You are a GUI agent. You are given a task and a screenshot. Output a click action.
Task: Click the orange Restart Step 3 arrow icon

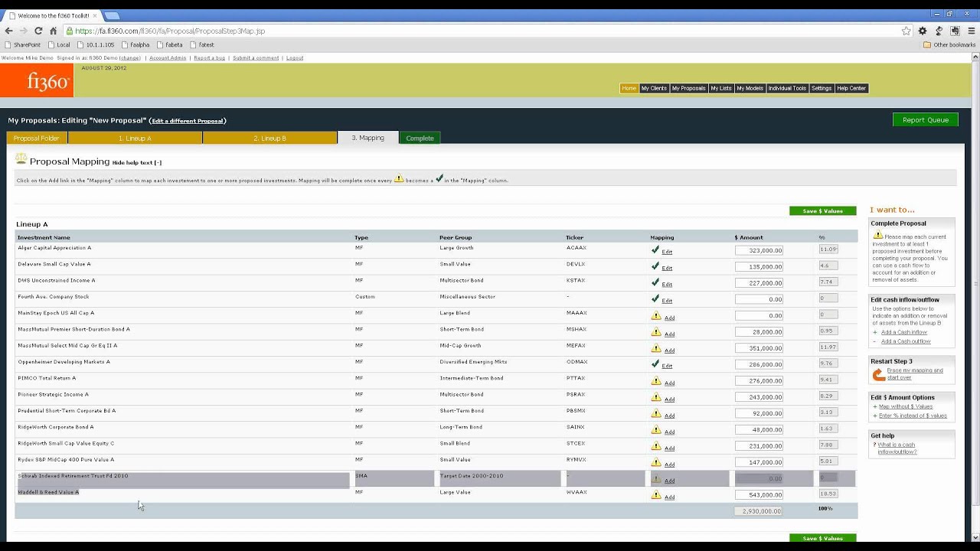pyautogui.click(x=878, y=374)
